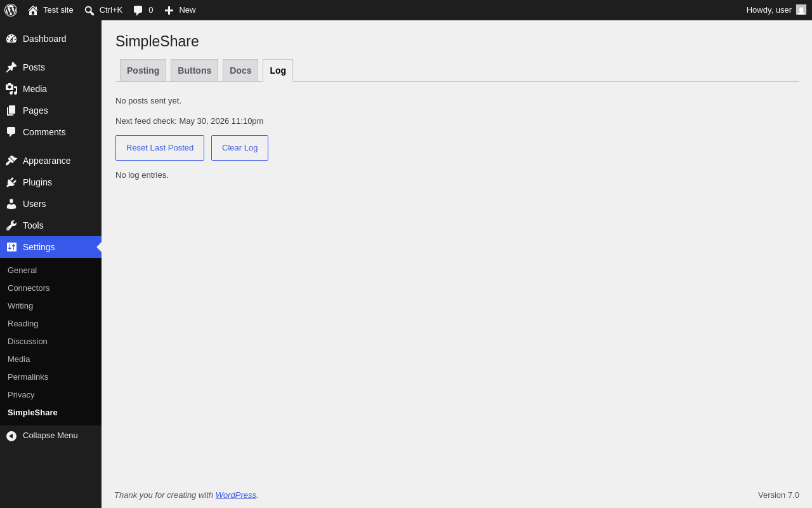Click the Plugins plug icon
Image resolution: width=812 pixels, height=508 pixels.
[x=11, y=182]
